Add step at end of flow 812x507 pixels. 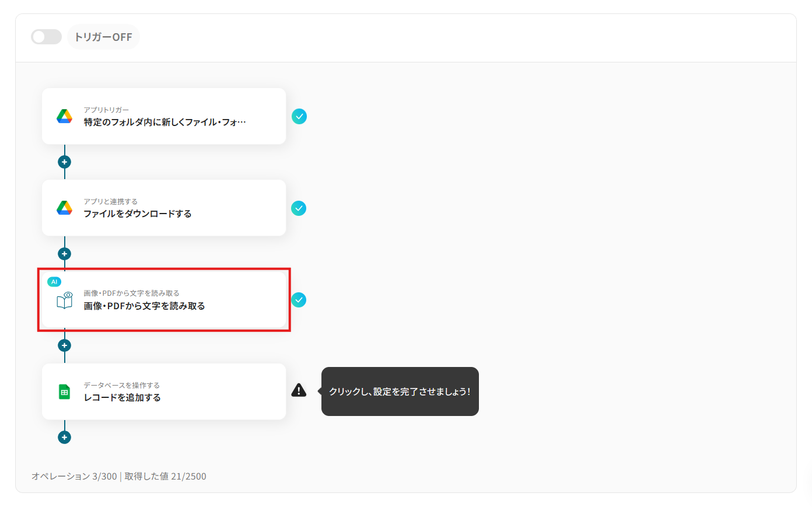pyautogui.click(x=64, y=437)
